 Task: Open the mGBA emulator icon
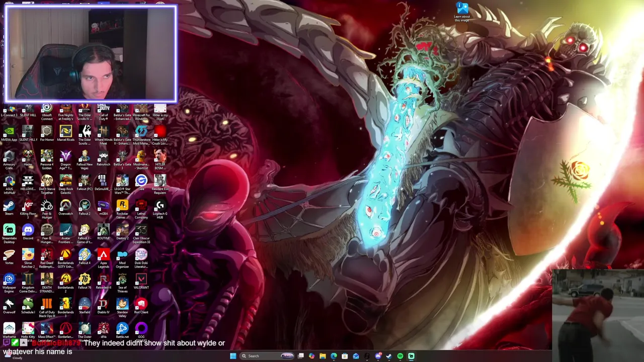coord(103,208)
